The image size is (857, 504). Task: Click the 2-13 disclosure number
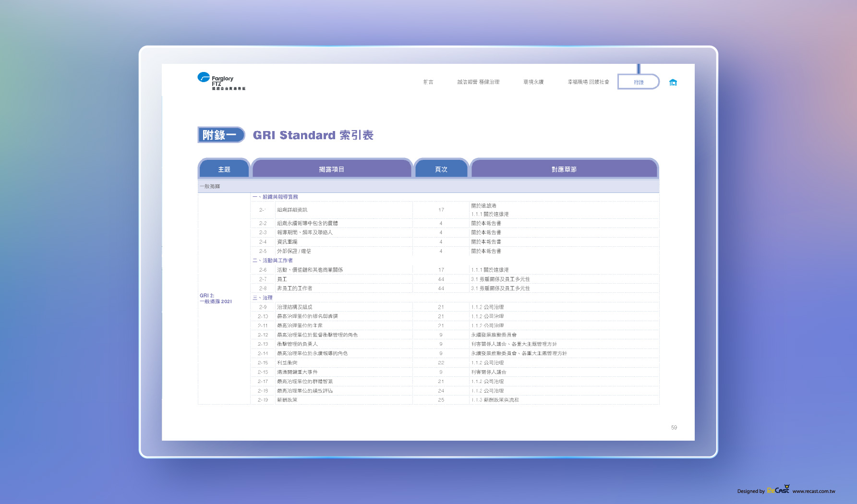pos(263,344)
